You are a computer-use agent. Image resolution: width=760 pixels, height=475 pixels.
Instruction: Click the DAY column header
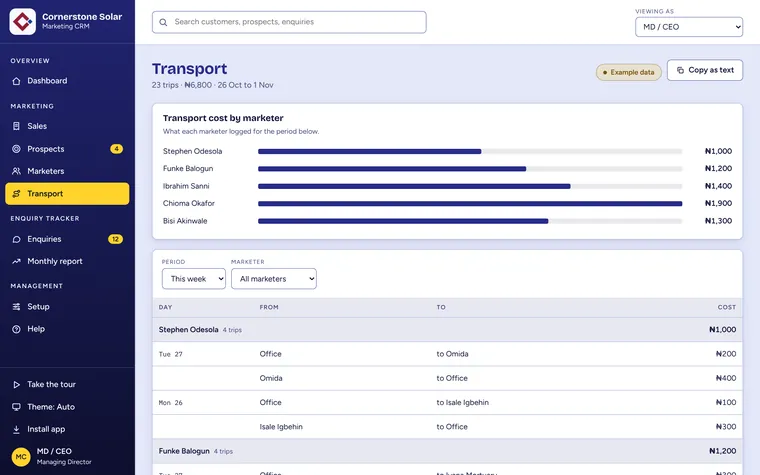pos(165,307)
